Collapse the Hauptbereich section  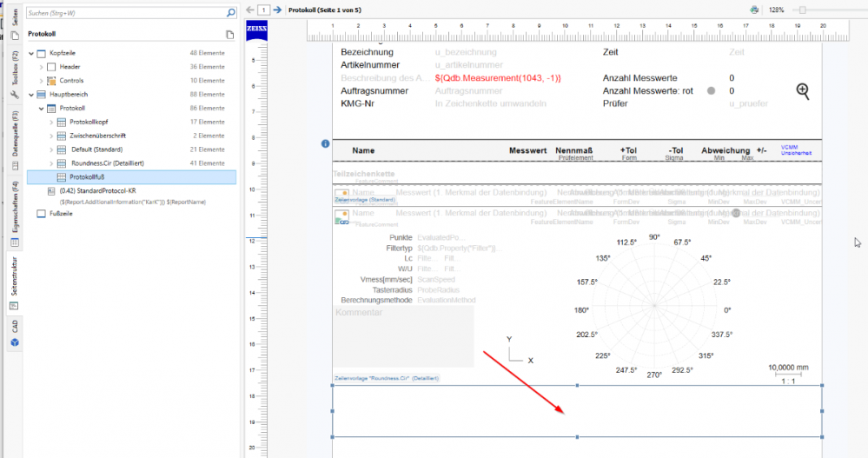coord(32,94)
